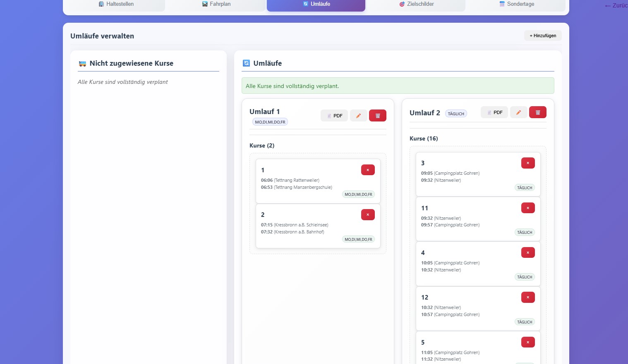Click the + Hinzufügen button
Viewport: 628px width, 364px height.
click(542, 36)
